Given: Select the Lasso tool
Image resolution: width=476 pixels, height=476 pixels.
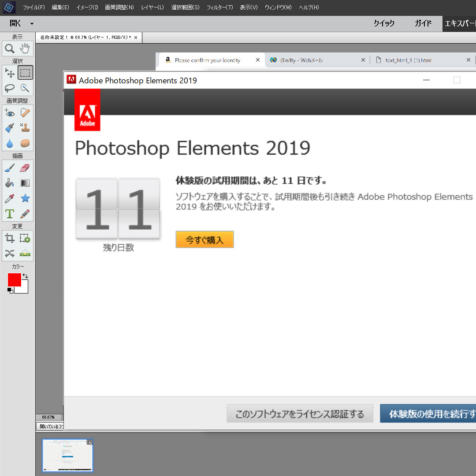Looking at the screenshot, I should click(x=10, y=88).
